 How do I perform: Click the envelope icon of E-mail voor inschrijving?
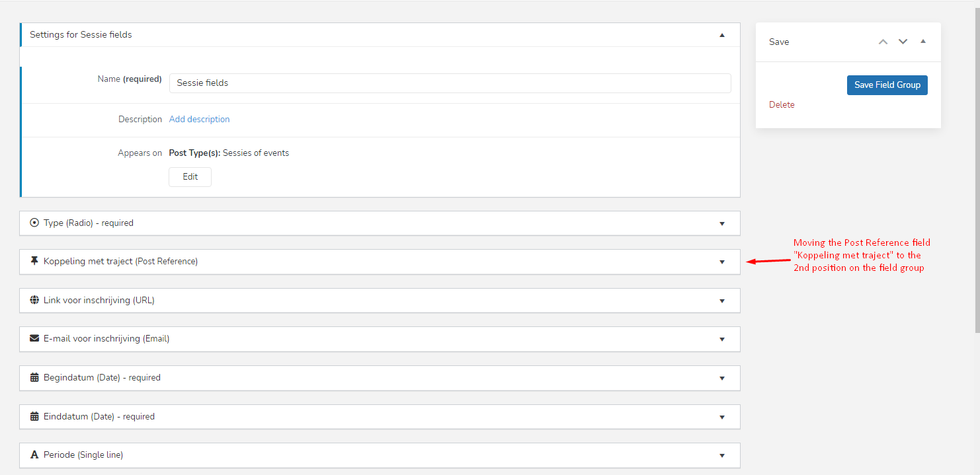(34, 338)
